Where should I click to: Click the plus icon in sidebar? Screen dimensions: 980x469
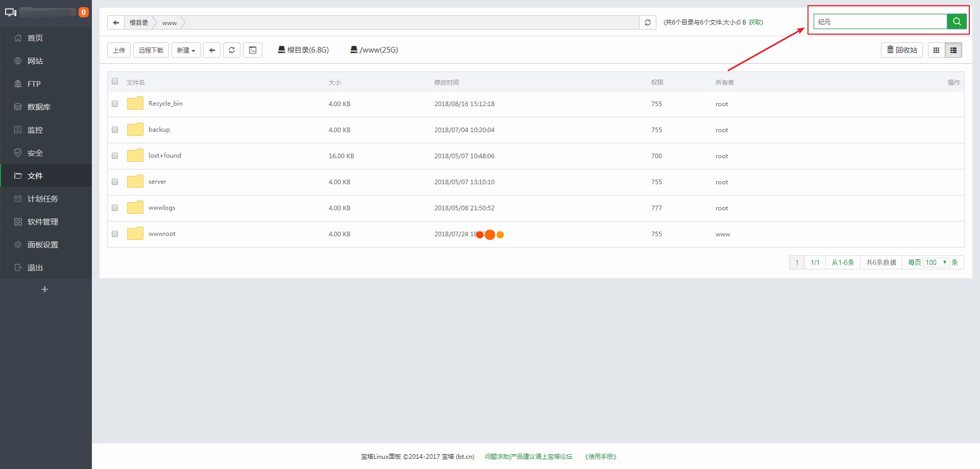click(x=44, y=289)
